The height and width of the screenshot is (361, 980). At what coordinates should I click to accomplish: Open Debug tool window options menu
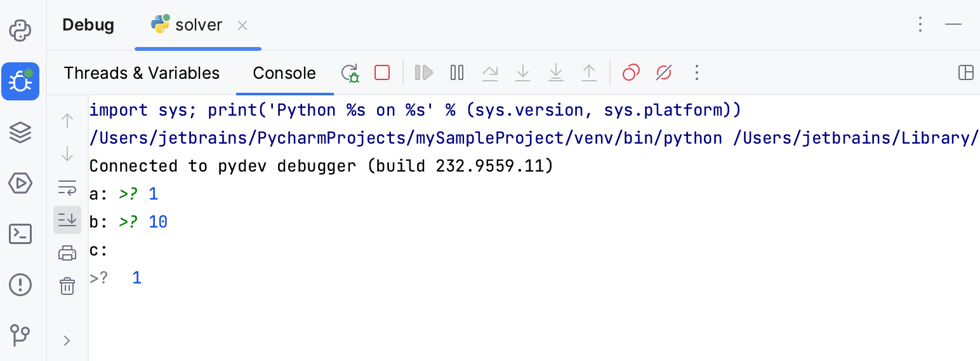click(920, 25)
